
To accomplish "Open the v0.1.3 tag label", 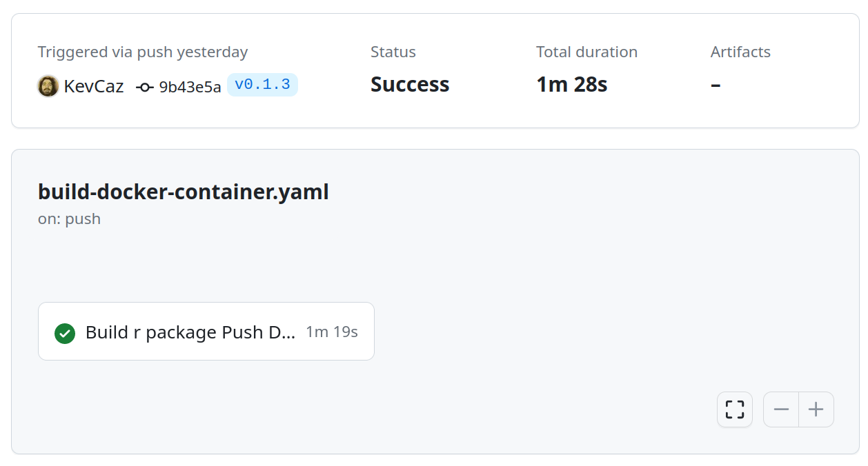I will [x=262, y=84].
